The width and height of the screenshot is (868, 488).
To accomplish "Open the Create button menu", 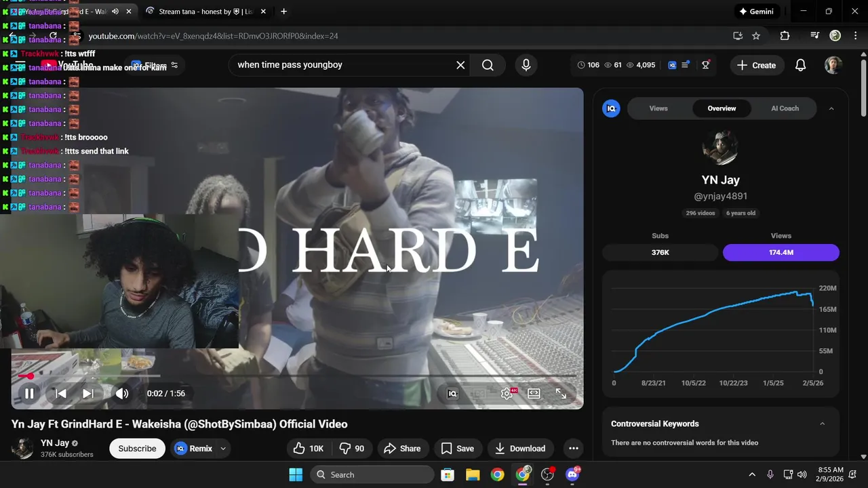I will (756, 65).
